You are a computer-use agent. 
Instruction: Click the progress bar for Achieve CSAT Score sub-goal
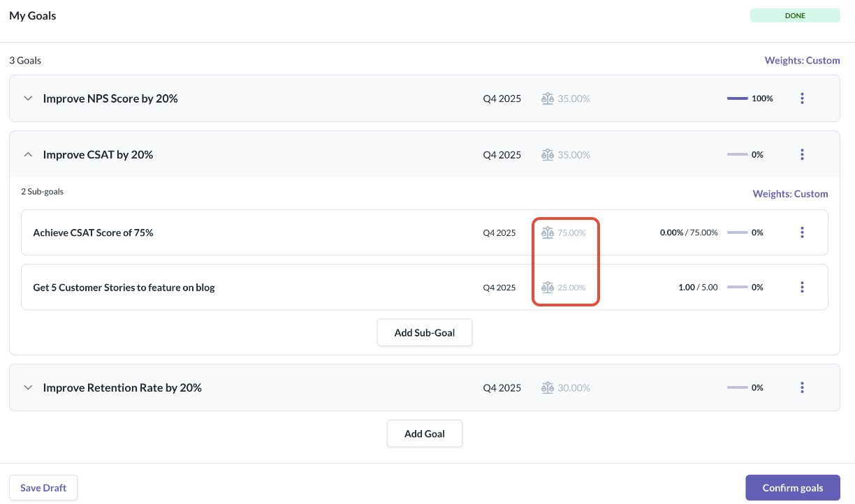point(738,232)
